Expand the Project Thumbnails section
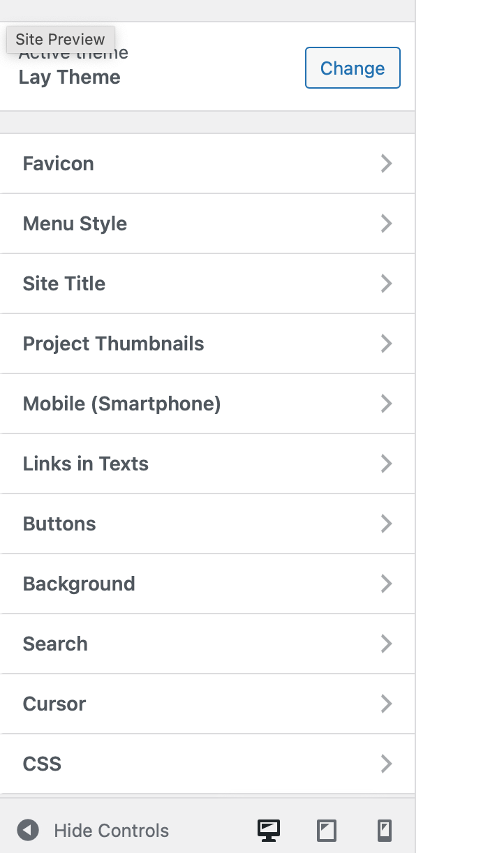 tap(207, 343)
